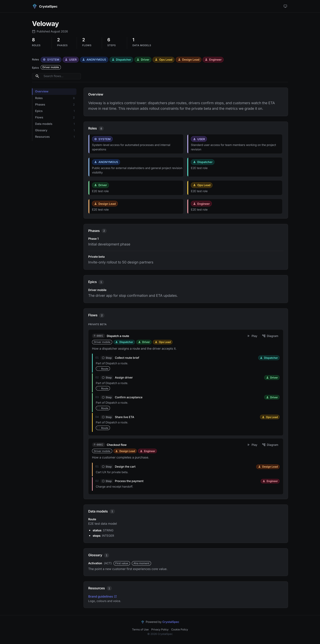The image size is (320, 644).
Task: Filter by the Dispatcher role chip in the header
Action: click(x=121, y=60)
